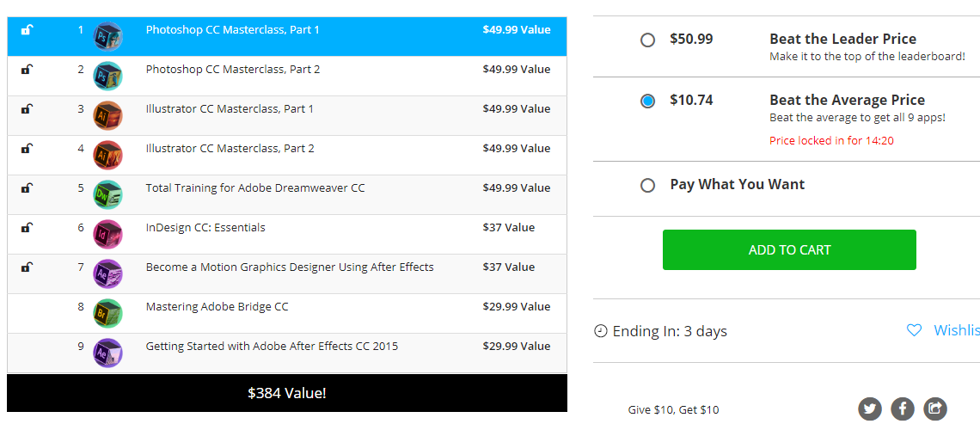Click the Wishlist heart icon

915,330
